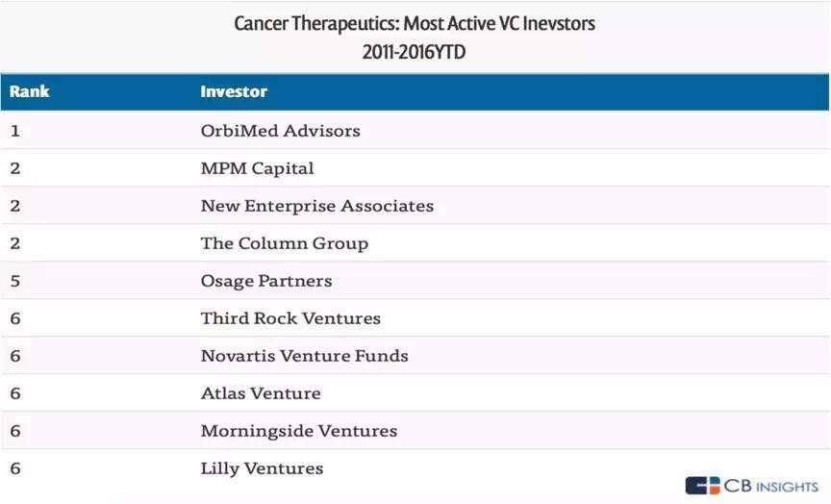Click the Atlas Venture investor name
Image resolution: width=831 pixels, height=504 pixels.
pos(261,393)
